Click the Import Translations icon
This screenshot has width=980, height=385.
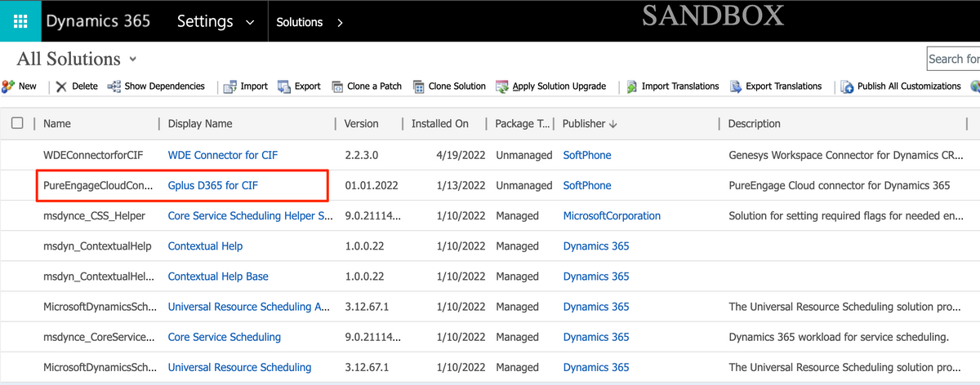[x=632, y=86]
